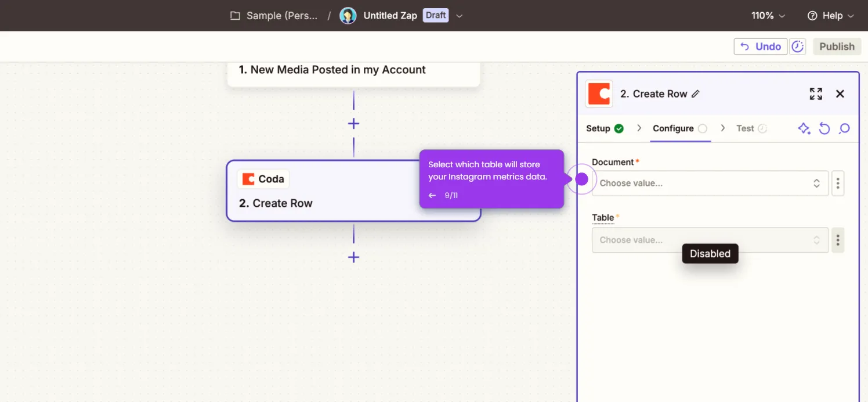Open the Sample folder breadcrumb

click(x=282, y=16)
